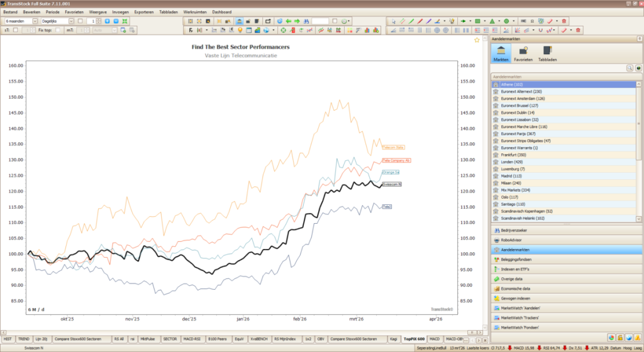Select the red line drawing tool
This screenshot has height=352, width=644.
pyautogui.click(x=419, y=21)
